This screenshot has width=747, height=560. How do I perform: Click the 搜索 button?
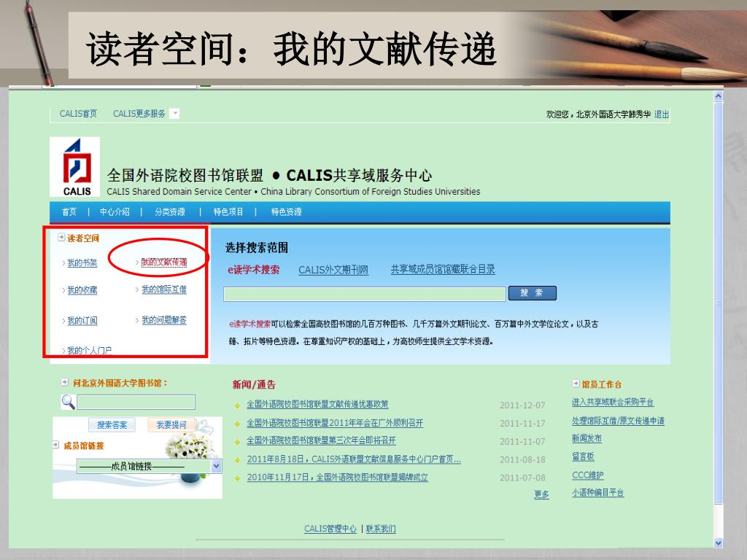pos(532,293)
